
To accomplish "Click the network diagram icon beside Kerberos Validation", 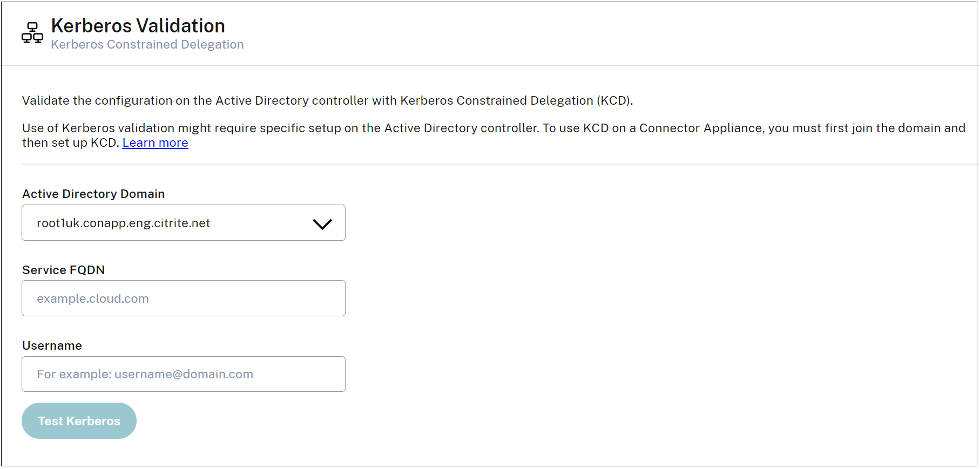I will 32,32.
